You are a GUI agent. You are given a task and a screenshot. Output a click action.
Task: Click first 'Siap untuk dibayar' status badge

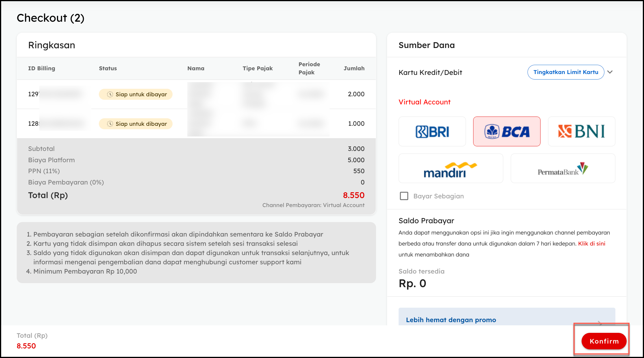click(136, 94)
